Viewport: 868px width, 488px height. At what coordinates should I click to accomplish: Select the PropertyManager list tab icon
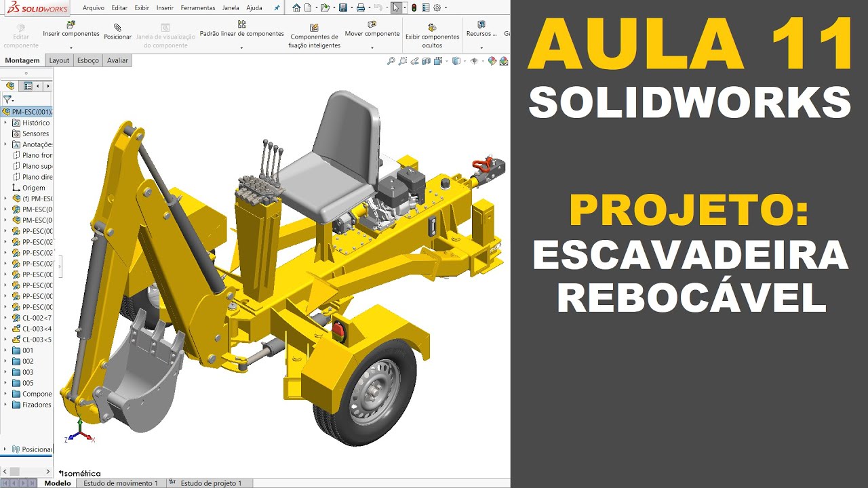pyautogui.click(x=28, y=86)
